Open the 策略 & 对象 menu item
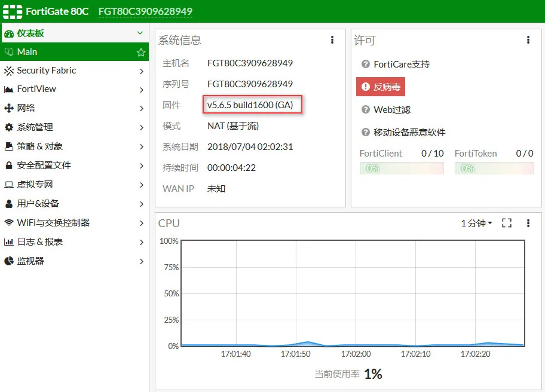Image resolution: width=545 pixels, height=392 pixels. pos(74,146)
